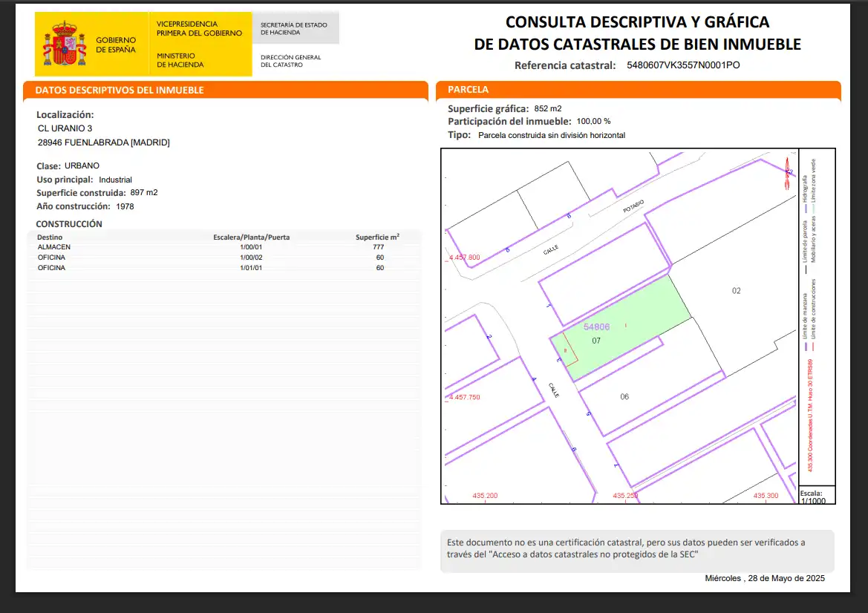Click the coordinate label 435.300
This screenshot has height=613, width=868.
pyautogui.click(x=766, y=496)
